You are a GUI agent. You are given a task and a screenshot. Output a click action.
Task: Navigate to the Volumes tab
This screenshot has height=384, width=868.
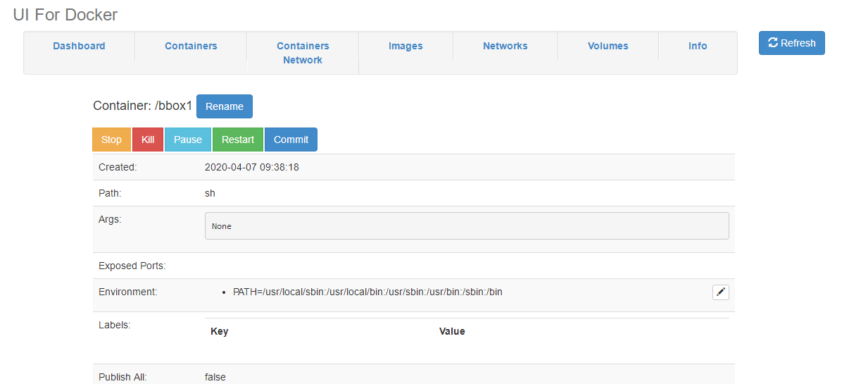point(608,46)
